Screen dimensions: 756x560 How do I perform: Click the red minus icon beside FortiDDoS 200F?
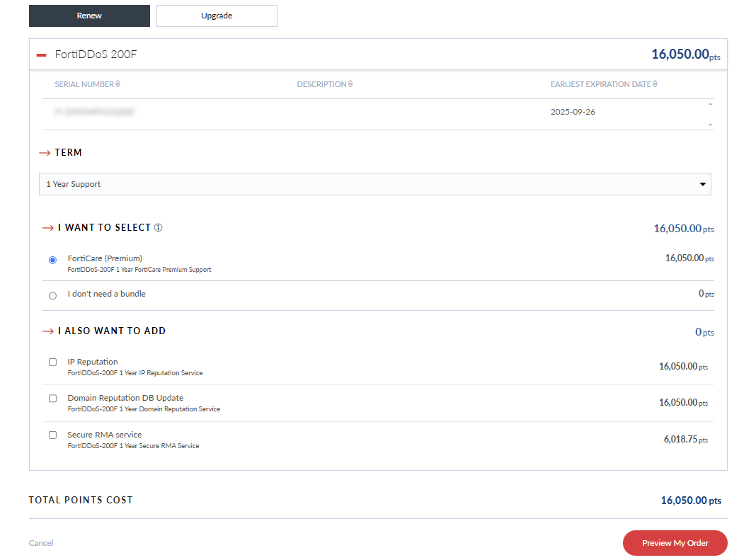coord(41,53)
